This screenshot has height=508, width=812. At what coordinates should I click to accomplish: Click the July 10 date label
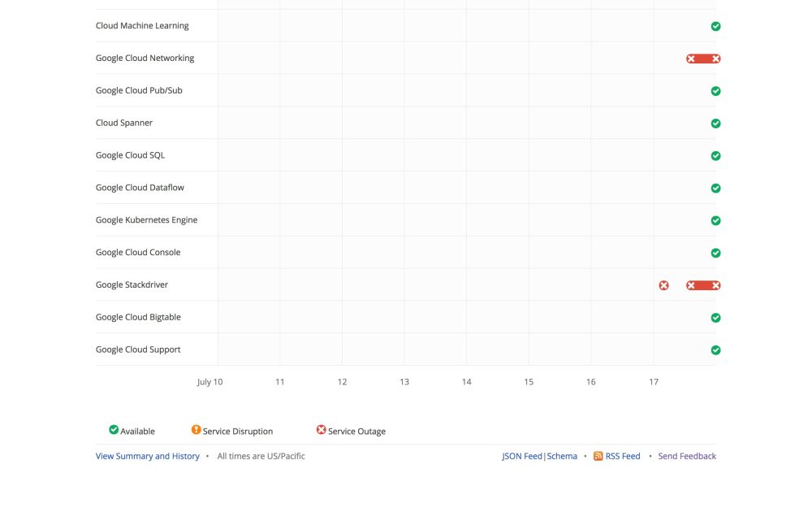coord(209,381)
